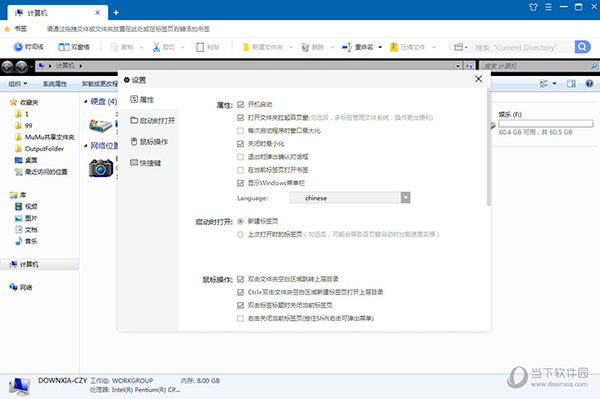The height and width of the screenshot is (399, 600).
Task: Switch to the 鼠标操作 settings tab
Action: [x=149, y=142]
